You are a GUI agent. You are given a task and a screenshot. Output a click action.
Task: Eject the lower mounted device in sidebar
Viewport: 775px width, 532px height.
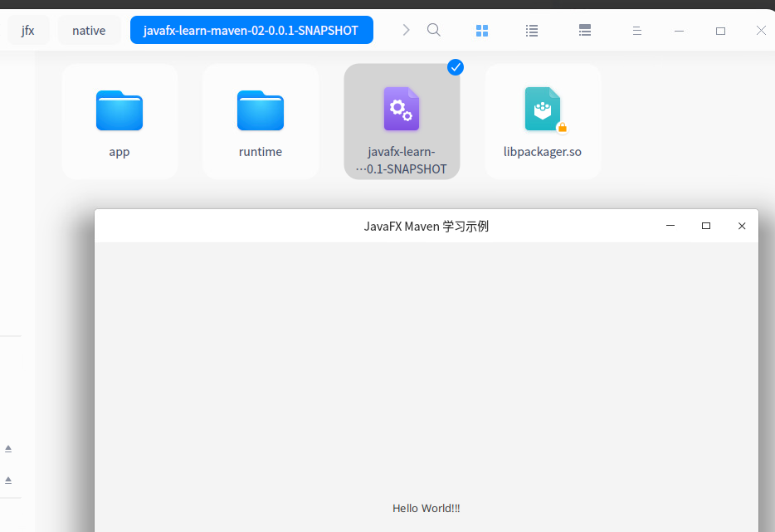click(8, 480)
